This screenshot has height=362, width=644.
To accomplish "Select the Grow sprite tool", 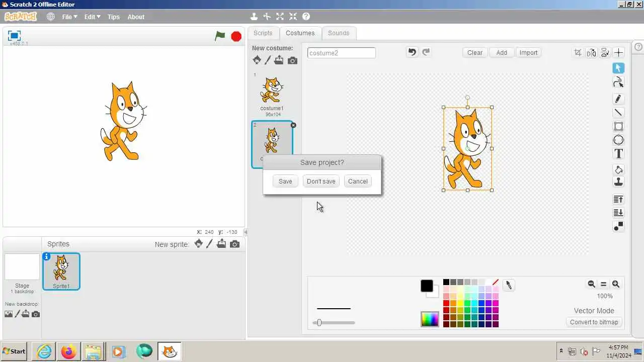I will tap(280, 17).
